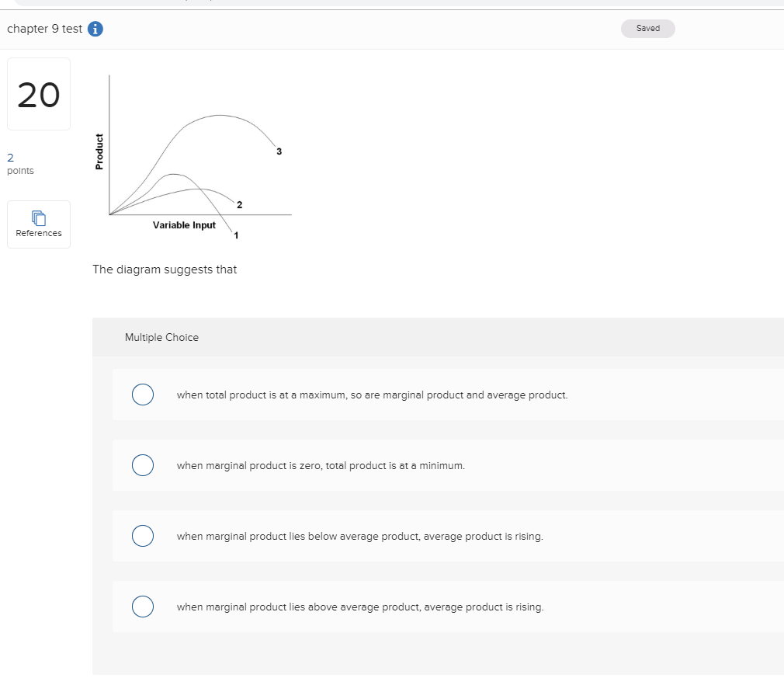Image resolution: width=784 pixels, height=678 pixels.
Task: Open the References panel icon
Action: 39,218
